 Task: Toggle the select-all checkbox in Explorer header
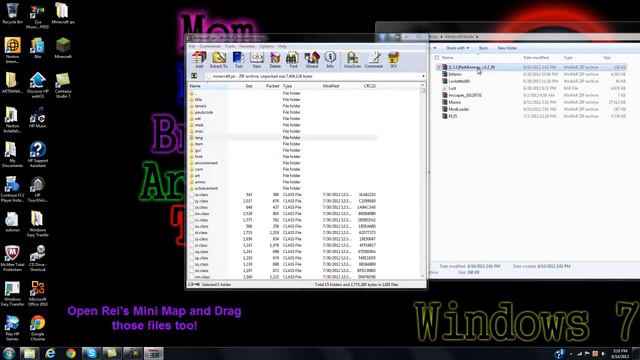pos(437,58)
